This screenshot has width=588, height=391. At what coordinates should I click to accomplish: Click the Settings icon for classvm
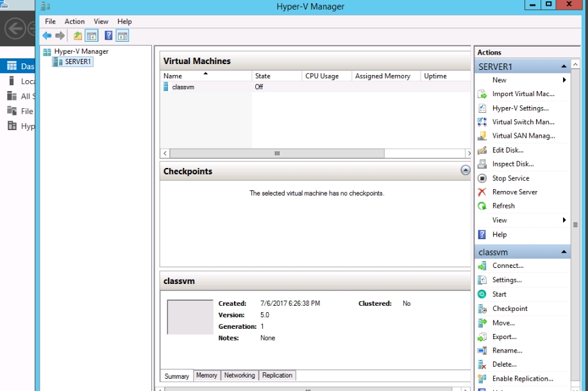click(482, 280)
